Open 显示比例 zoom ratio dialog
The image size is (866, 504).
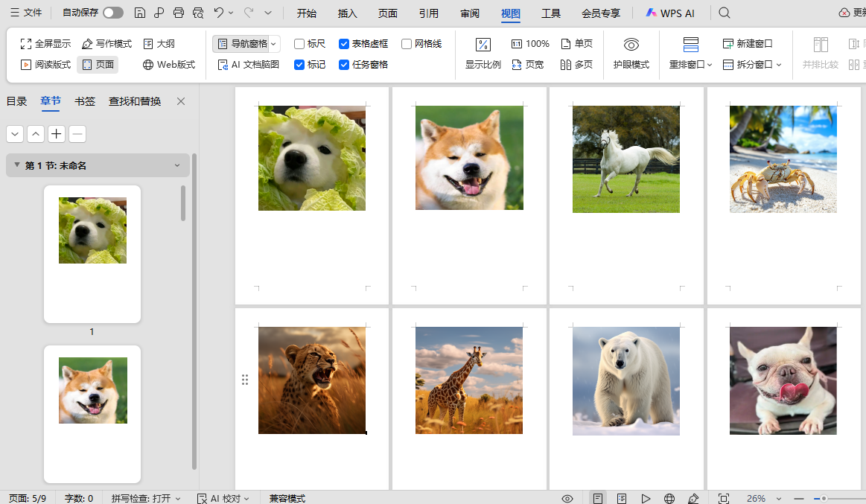(483, 54)
